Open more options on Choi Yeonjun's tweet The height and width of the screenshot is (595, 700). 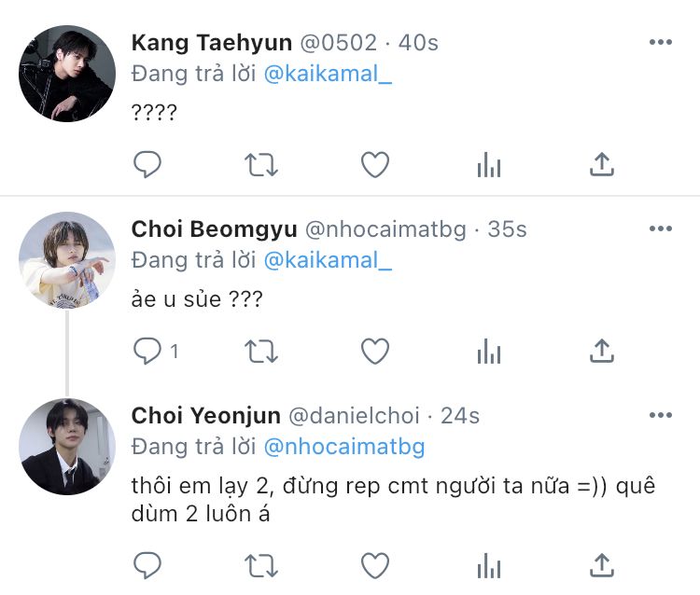coord(660,415)
